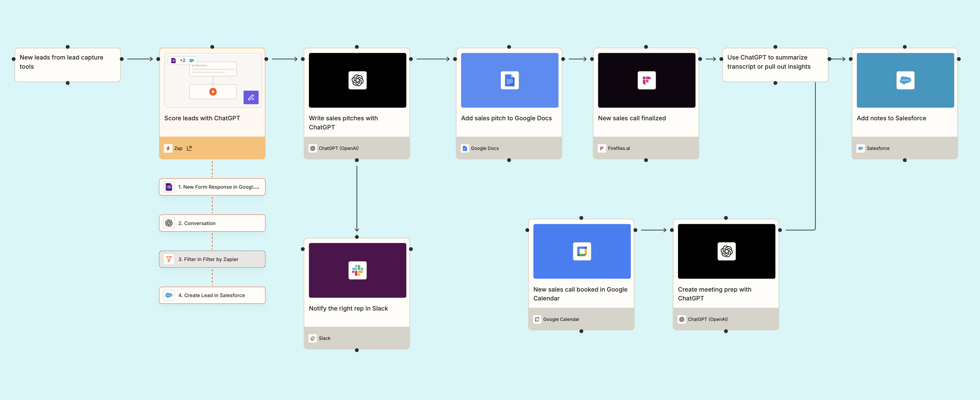Click ChatGPT (OpenAI) footer label under Write sales pitches

[x=339, y=148]
